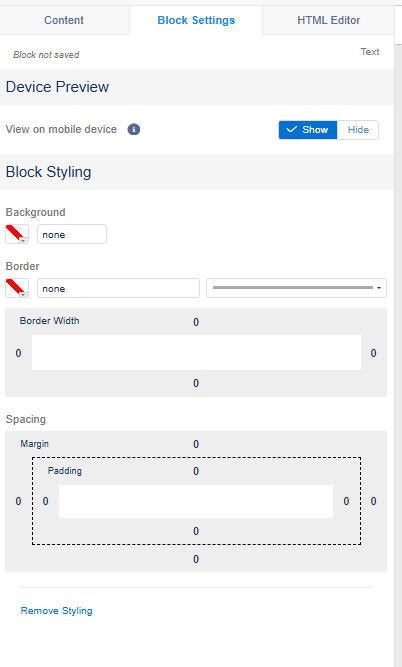
Task: Edit the bottom Margin value
Action: point(196,559)
